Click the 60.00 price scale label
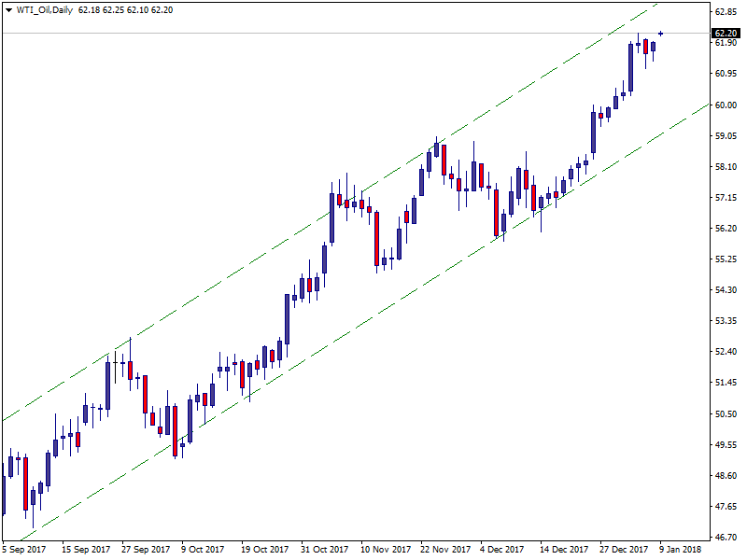This screenshot has height=560, width=747. tap(726, 105)
